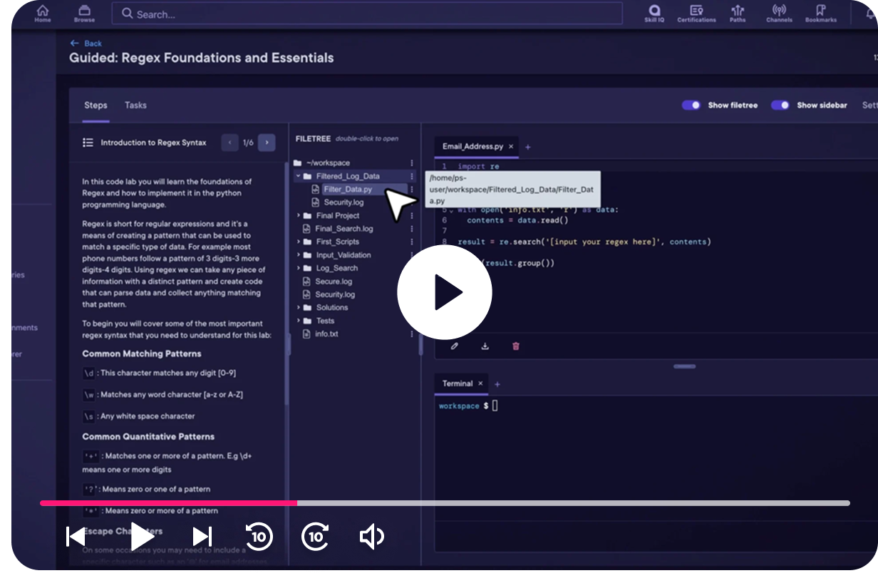
Task: Click the edit pencil icon
Action: point(455,346)
